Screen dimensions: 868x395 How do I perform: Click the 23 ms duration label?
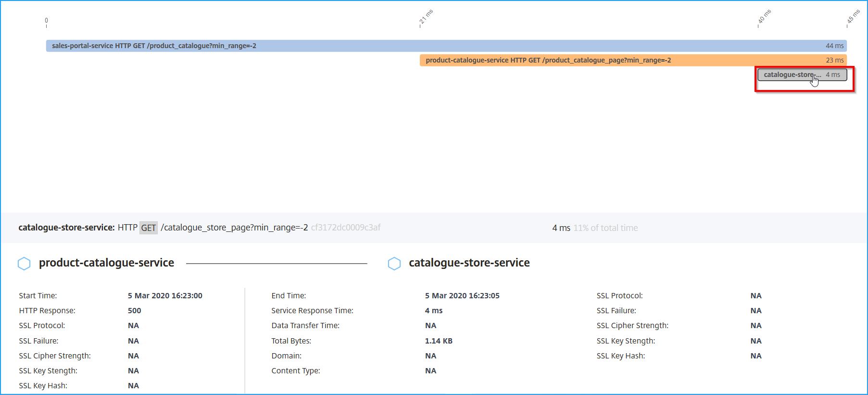pos(835,60)
